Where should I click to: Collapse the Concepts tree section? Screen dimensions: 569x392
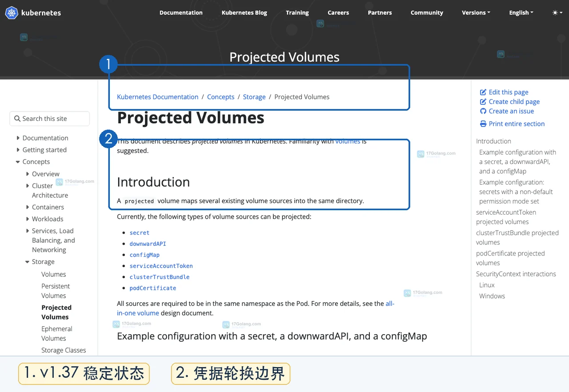click(18, 162)
